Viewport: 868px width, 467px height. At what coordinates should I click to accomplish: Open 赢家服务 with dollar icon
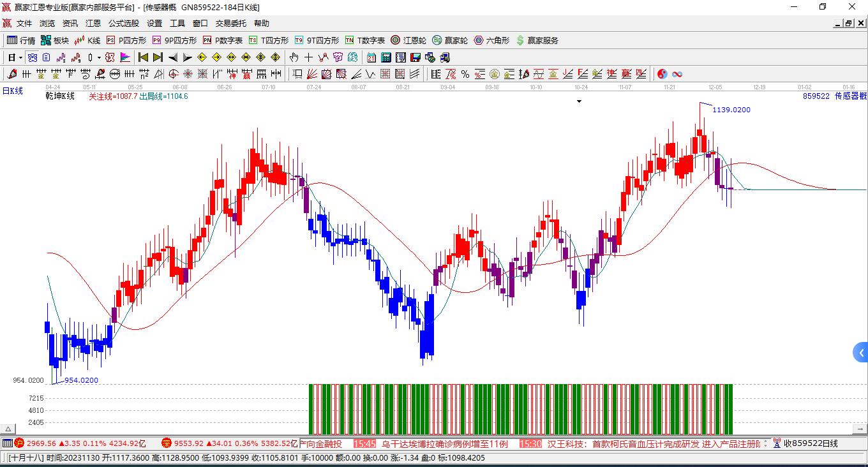537,40
